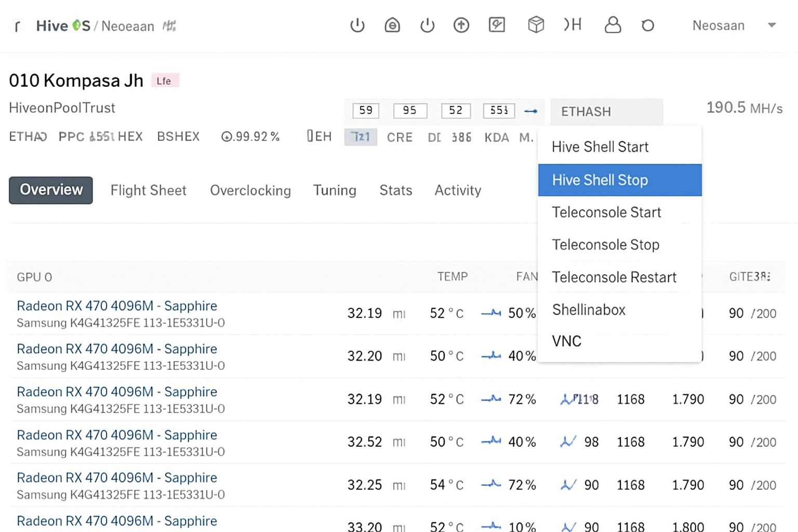The height and width of the screenshot is (532, 798).
Task: Click the rig title 010 Kompasa Jh
Action: pos(76,81)
